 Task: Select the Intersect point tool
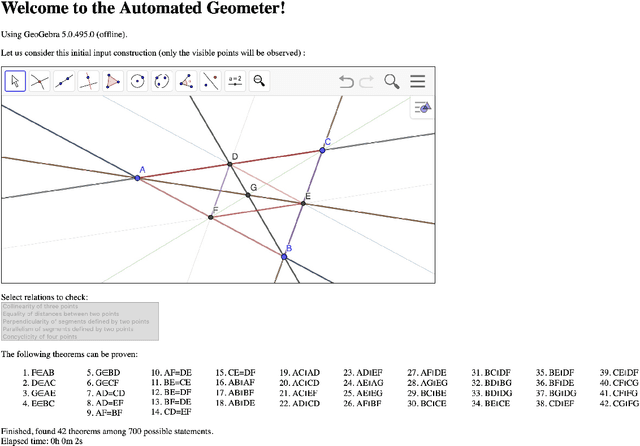[40, 82]
